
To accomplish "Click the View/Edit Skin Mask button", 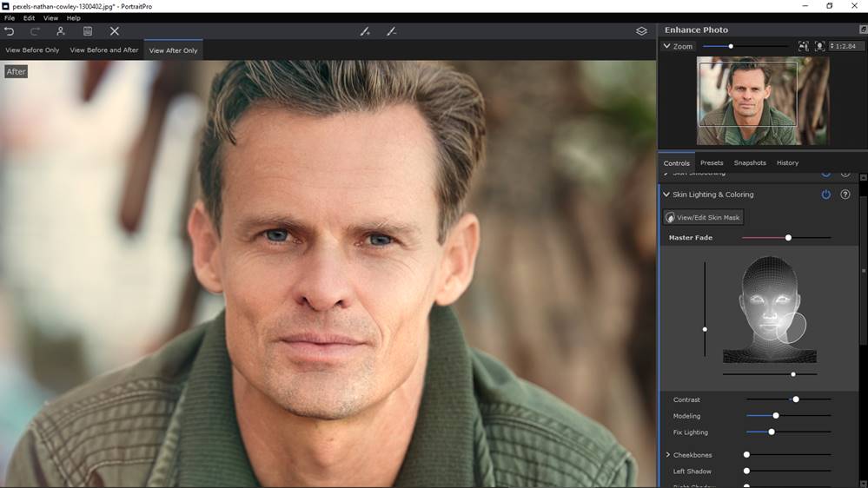I will (x=703, y=217).
